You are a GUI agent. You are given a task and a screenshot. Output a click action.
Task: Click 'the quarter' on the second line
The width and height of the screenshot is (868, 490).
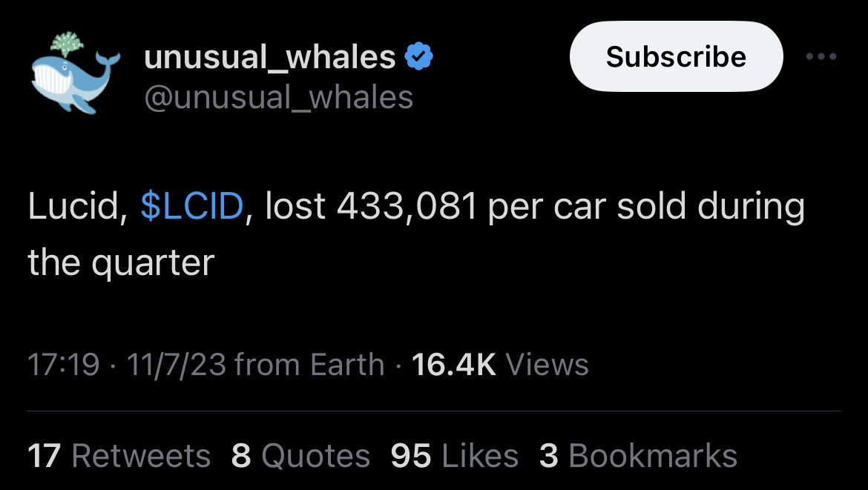[121, 262]
